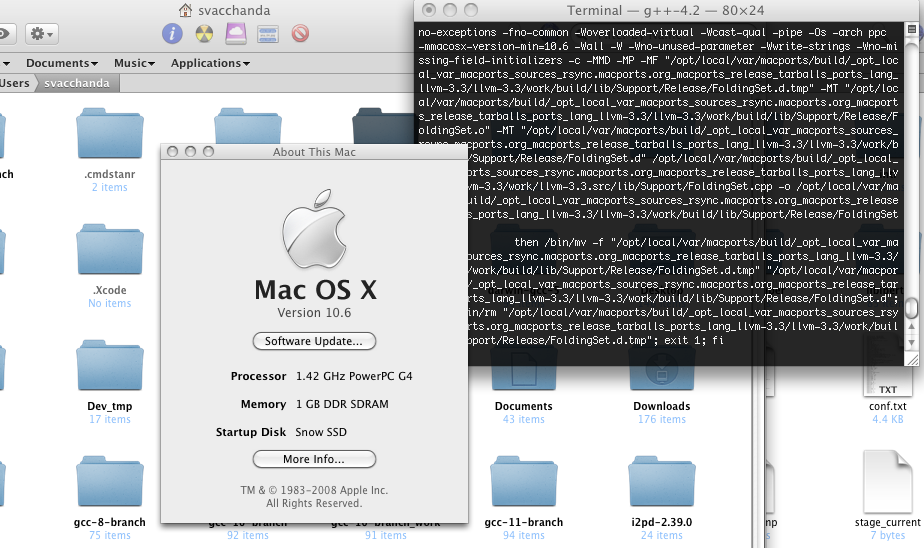The width and height of the screenshot is (924, 548).
Task: Open the purple iDisk cloud drive icon
Action: [x=236, y=34]
